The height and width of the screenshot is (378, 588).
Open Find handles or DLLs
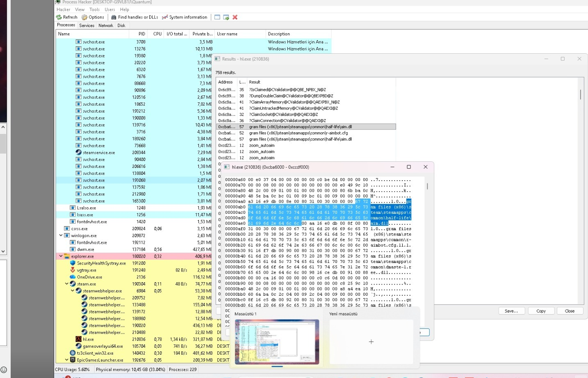pyautogui.click(x=134, y=17)
